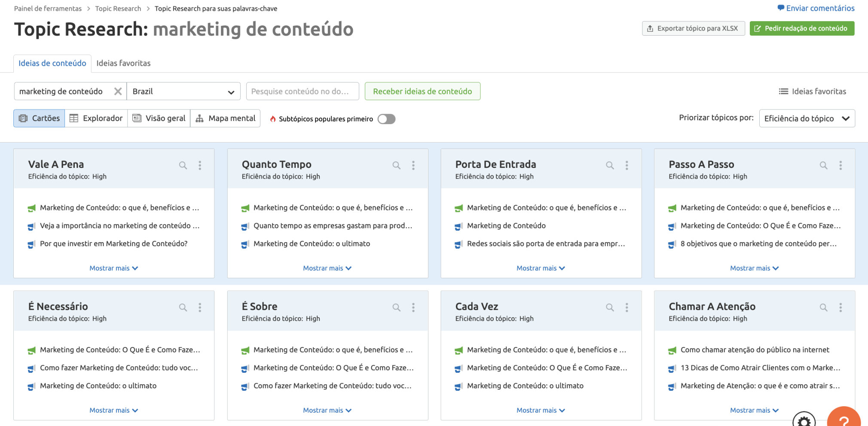Viewport: 868px width, 426px height.
Task: Focus the Pesquise conteúdo no domínio field
Action: coord(303,91)
